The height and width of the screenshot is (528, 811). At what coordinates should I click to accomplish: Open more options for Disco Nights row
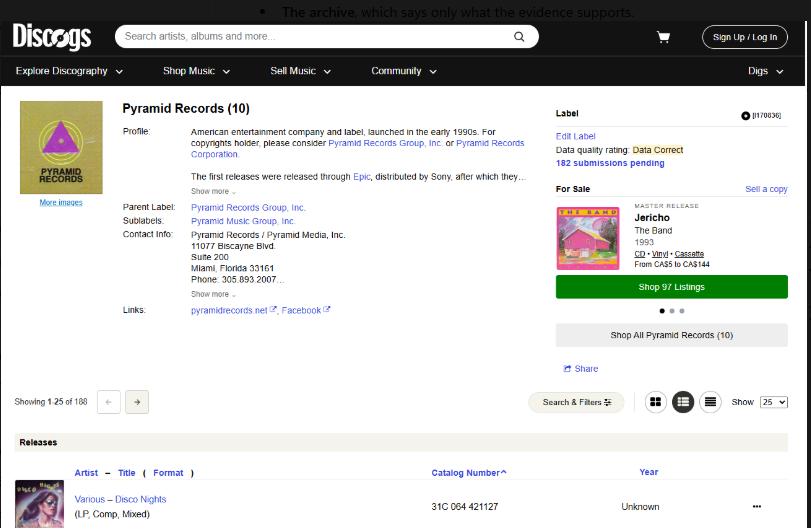pyautogui.click(x=757, y=506)
